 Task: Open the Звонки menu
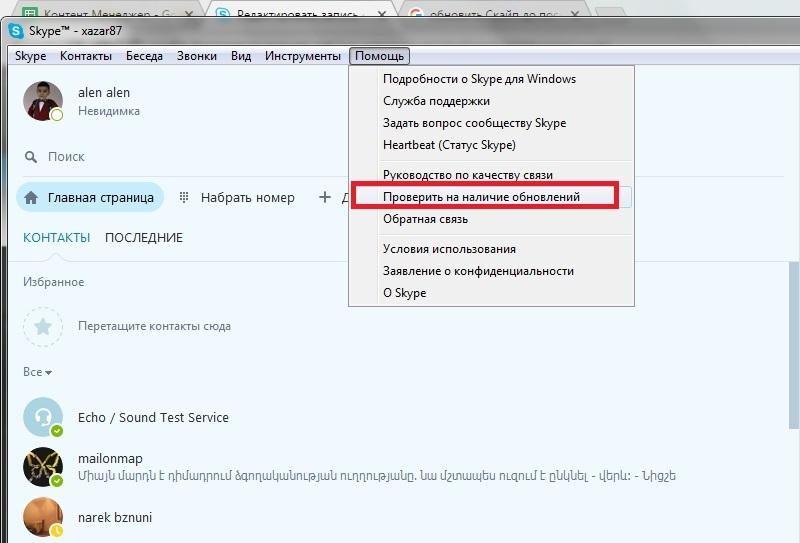click(197, 56)
